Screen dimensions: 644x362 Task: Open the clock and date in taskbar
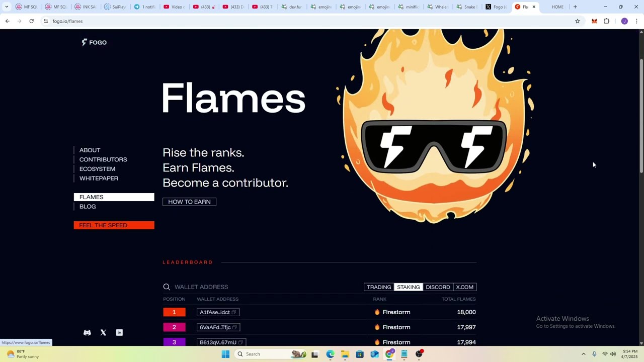pos(630,354)
